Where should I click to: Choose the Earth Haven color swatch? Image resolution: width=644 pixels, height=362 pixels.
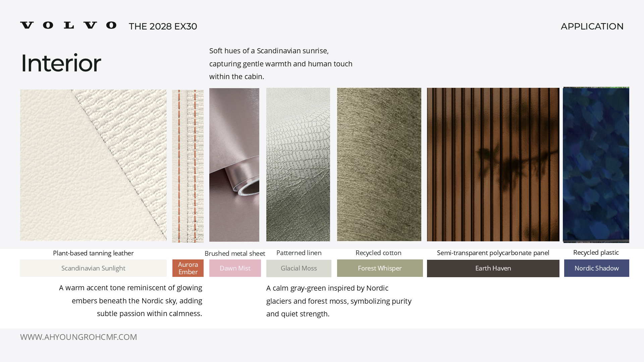pyautogui.click(x=493, y=268)
